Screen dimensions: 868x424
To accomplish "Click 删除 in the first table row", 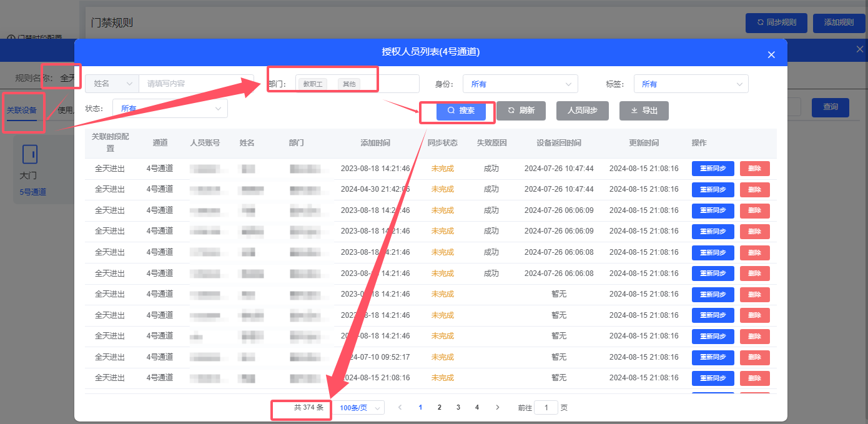I will tap(754, 169).
